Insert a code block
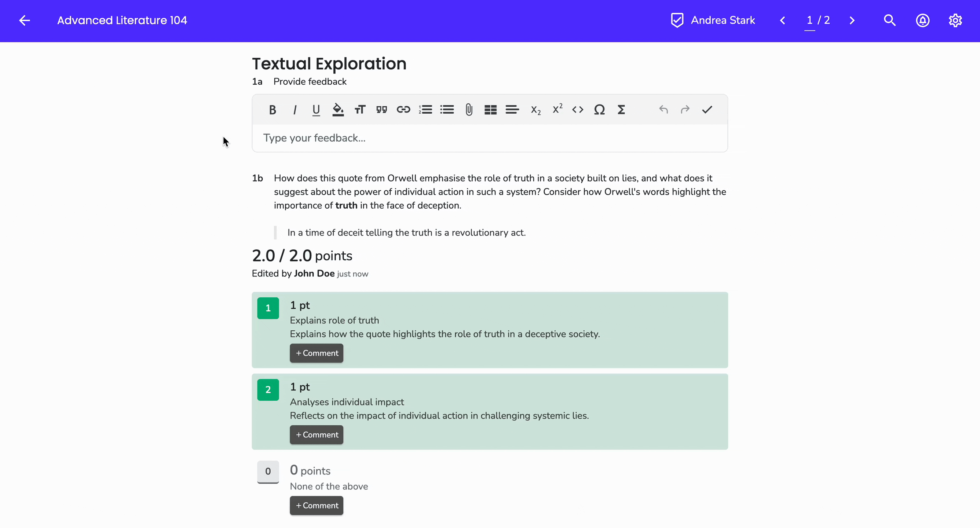980x528 pixels. click(578, 110)
